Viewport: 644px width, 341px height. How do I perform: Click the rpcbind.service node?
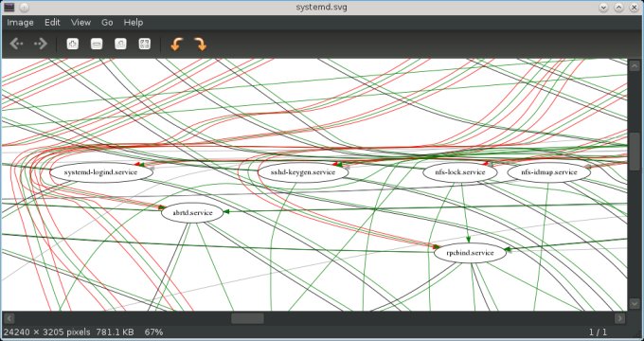tap(471, 253)
